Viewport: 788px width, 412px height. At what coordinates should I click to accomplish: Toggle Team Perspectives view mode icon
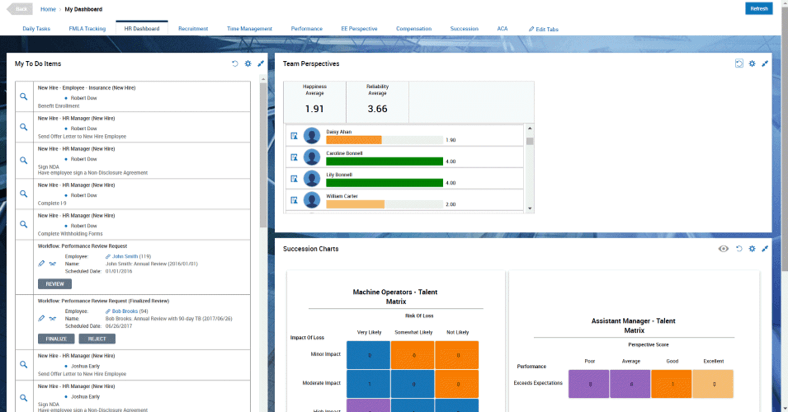(739, 64)
